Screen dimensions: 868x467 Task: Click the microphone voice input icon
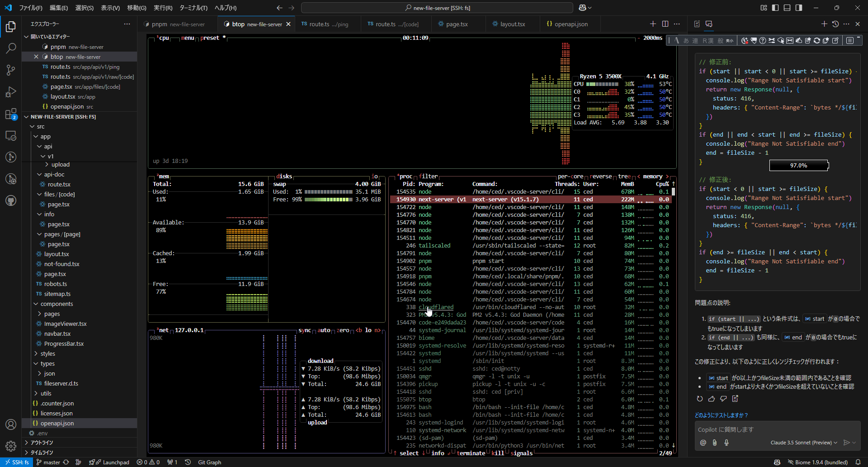(726, 443)
